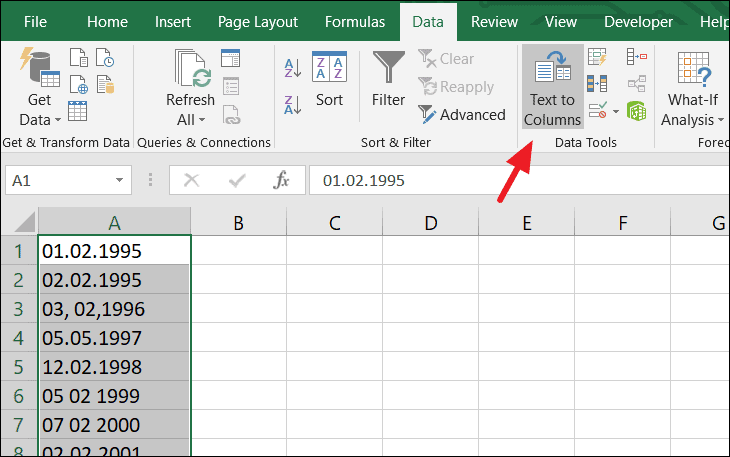Screen dimensions: 730x457
Task: Open the Get Data dropdown
Action: 40,120
